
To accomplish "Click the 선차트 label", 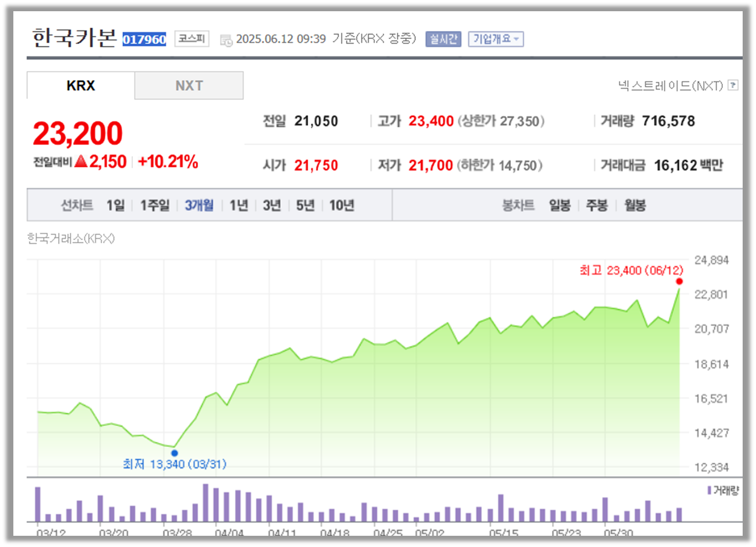I will click(x=77, y=205).
